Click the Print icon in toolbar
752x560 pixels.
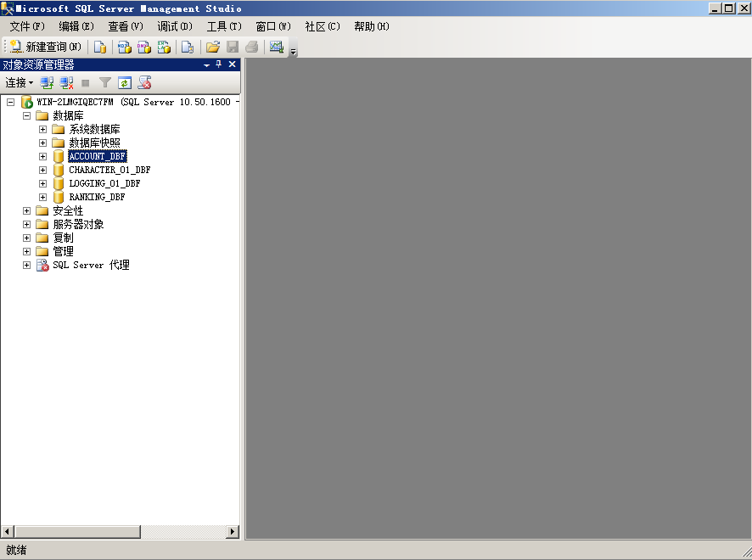[252, 47]
